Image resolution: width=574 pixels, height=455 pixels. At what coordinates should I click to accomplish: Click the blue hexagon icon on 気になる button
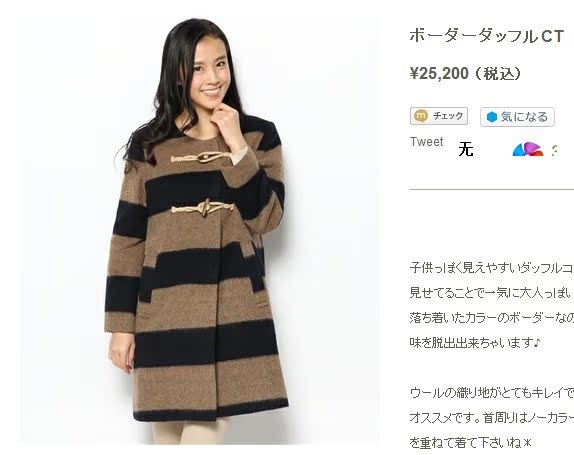point(492,117)
